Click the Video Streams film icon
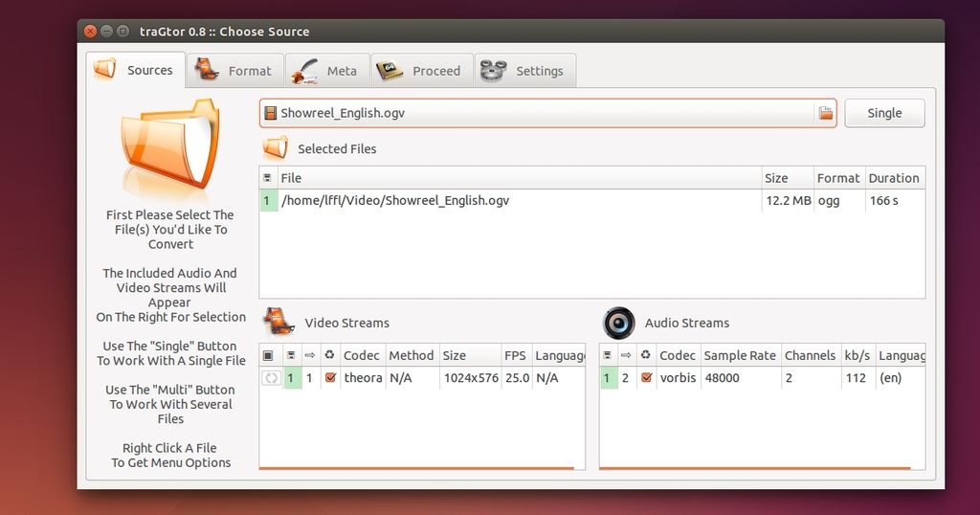 tap(278, 323)
